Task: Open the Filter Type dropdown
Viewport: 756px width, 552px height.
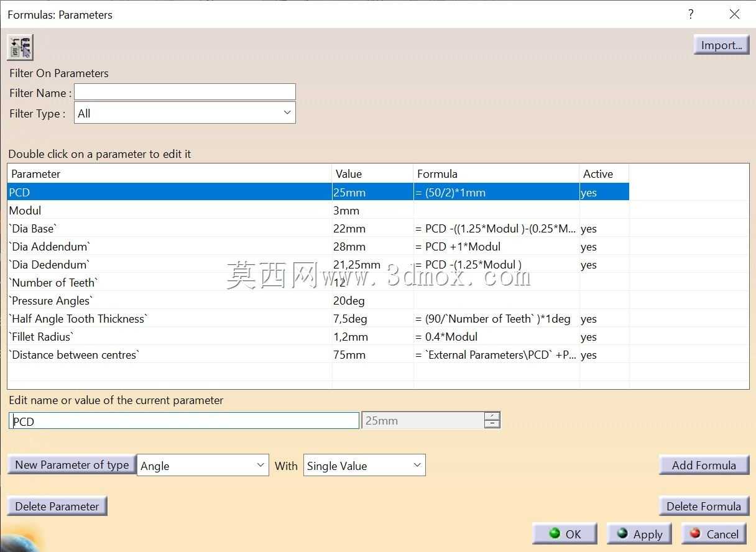Action: pyautogui.click(x=185, y=113)
